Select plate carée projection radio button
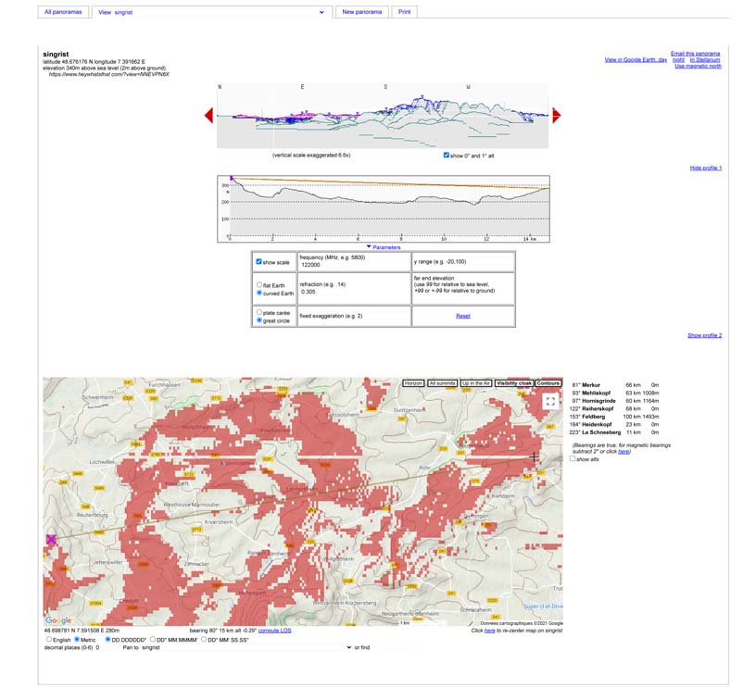Screen dimensions: 743x700 pos(258,312)
